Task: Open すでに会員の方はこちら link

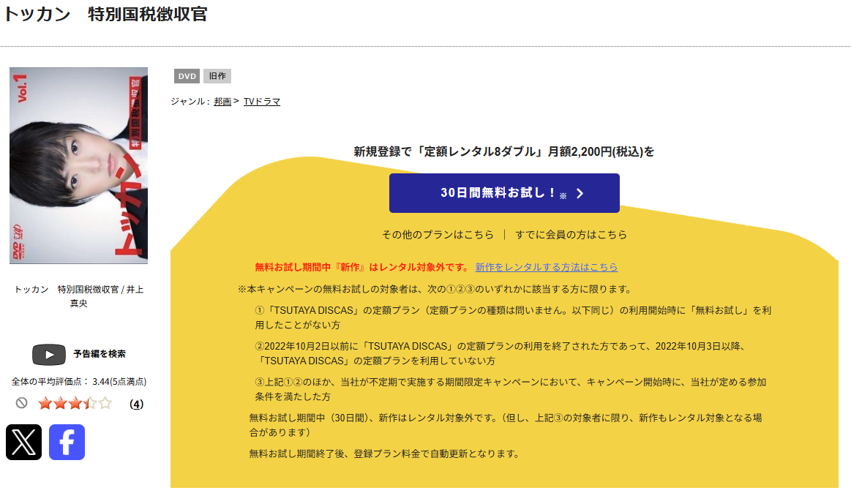Action: (x=571, y=234)
